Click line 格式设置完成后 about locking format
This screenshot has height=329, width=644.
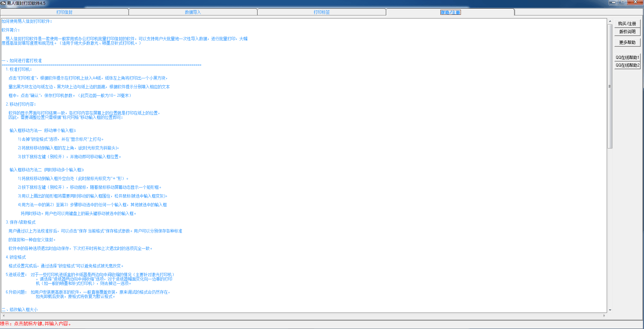(66, 266)
